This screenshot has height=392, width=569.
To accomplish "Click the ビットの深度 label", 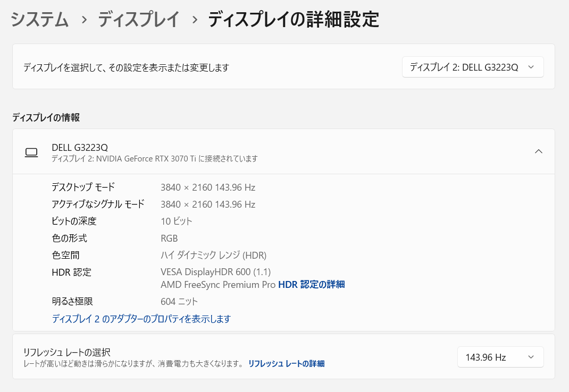I will (x=74, y=221).
